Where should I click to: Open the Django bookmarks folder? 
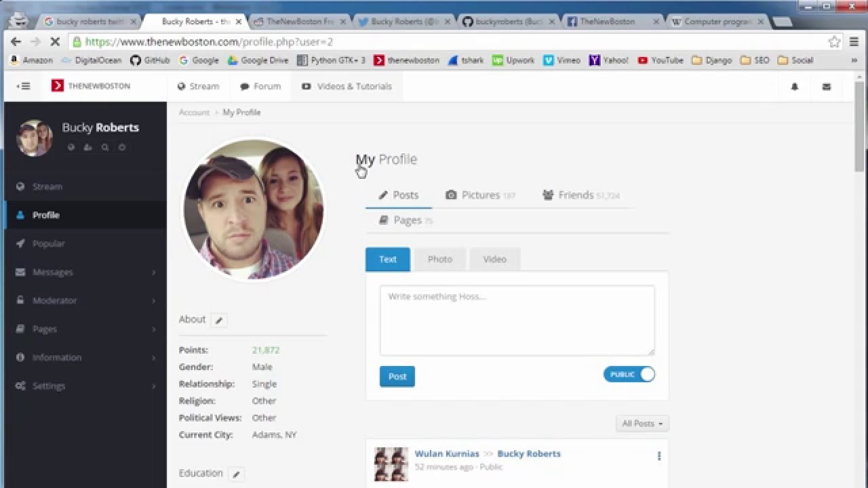click(x=712, y=60)
